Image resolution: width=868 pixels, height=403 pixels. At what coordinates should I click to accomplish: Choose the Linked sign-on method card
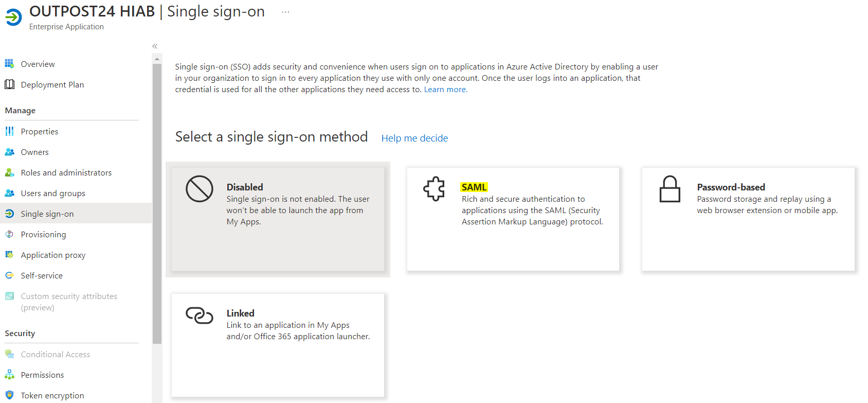[x=278, y=345]
